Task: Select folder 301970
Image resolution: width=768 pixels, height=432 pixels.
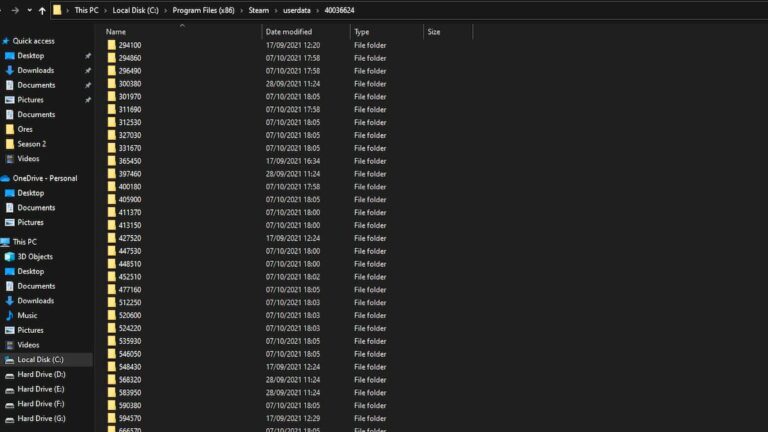Action: click(x=130, y=96)
